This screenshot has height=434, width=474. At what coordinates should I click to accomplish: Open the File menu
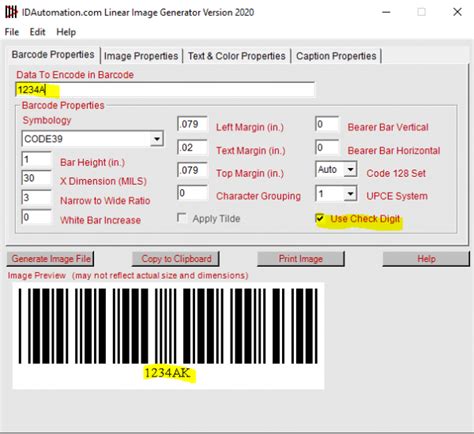click(12, 32)
